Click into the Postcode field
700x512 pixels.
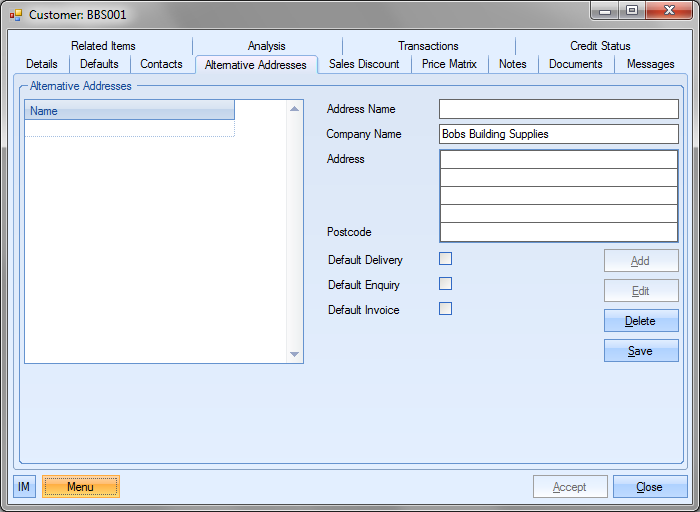(x=558, y=232)
